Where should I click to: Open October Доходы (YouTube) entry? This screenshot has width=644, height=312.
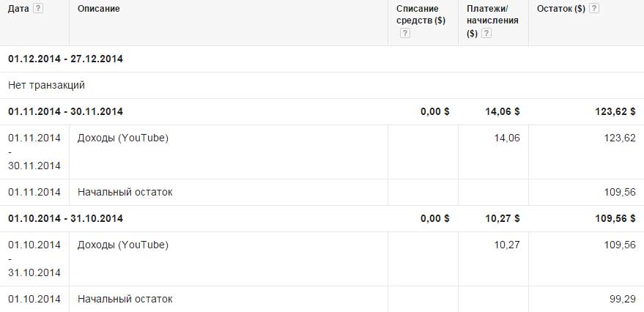point(122,245)
